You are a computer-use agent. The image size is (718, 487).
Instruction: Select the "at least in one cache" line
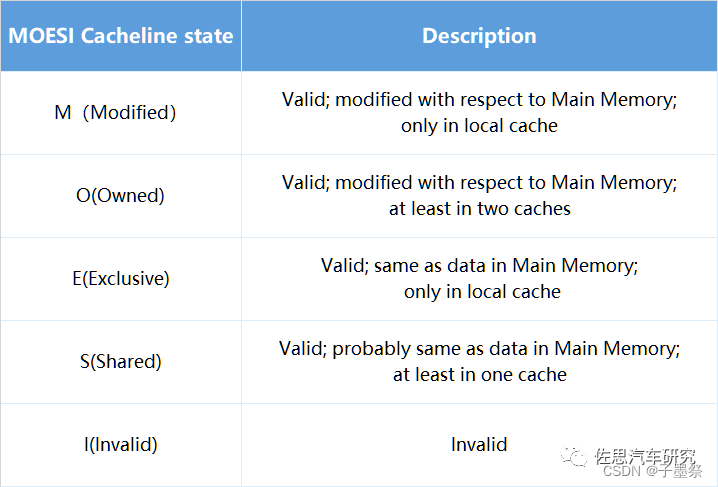[x=479, y=375]
